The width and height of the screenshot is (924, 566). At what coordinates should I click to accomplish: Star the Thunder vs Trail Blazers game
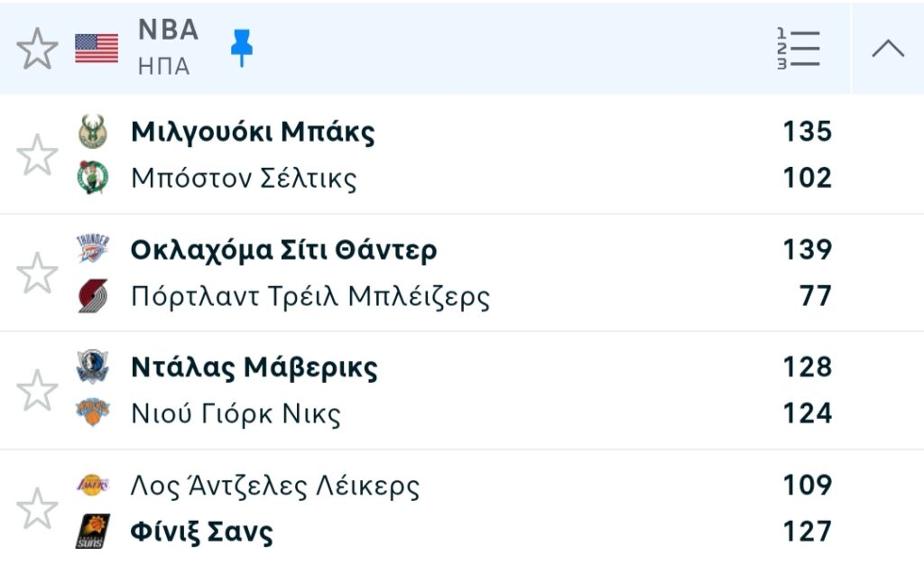(x=37, y=273)
